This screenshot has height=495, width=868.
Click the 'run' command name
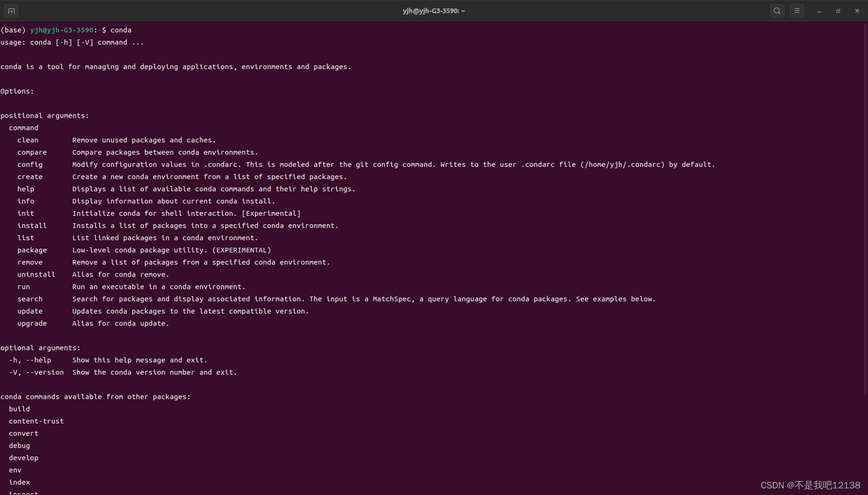(24, 287)
